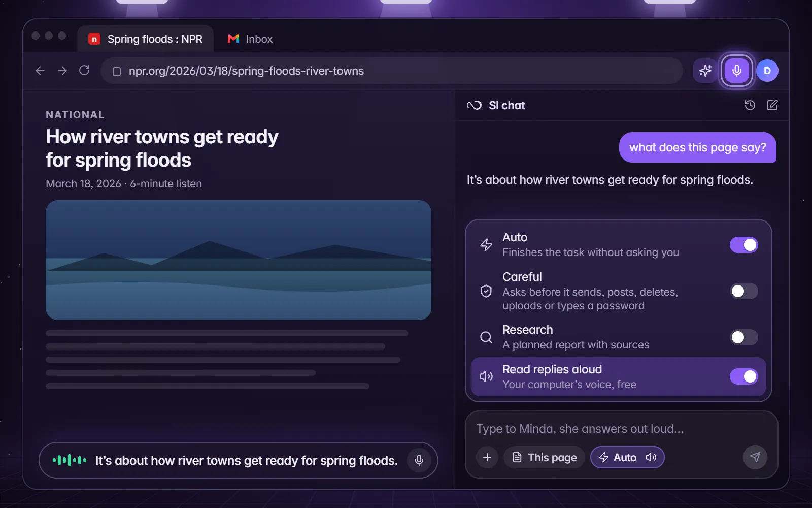Click the 'March 18, 2026 · 6-minute listen' line

[x=124, y=184]
